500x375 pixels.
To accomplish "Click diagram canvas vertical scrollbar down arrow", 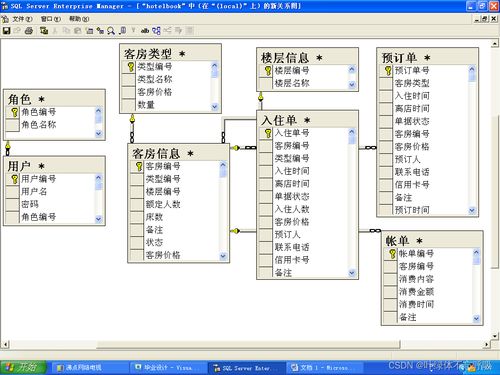I will point(495,336).
